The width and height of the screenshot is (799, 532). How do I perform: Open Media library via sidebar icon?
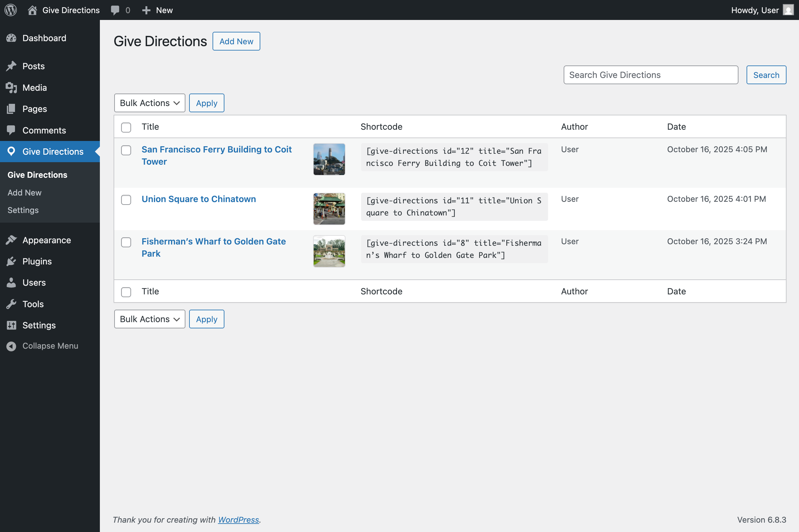tap(12, 88)
